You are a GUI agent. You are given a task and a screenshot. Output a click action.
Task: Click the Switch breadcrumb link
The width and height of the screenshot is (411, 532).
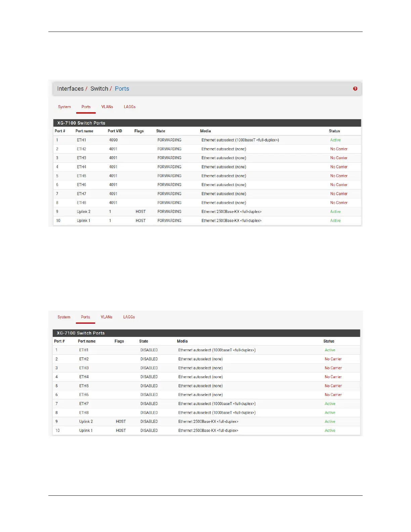tap(99, 89)
